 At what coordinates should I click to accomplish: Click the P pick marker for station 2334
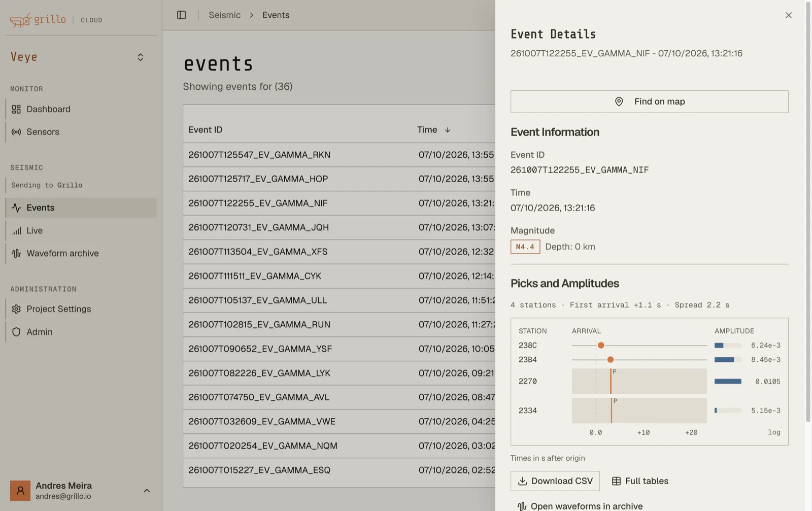click(x=612, y=411)
